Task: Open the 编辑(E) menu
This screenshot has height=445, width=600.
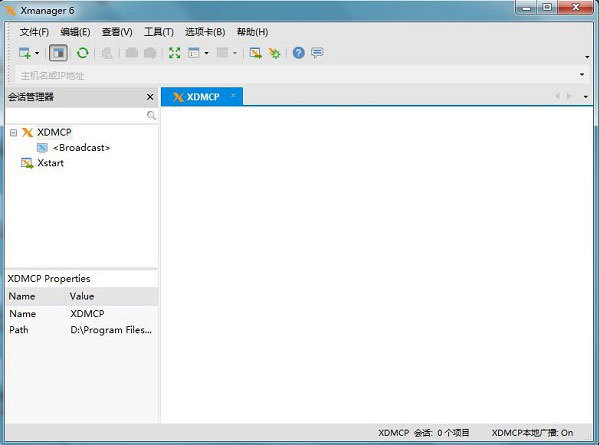Action: click(75, 32)
